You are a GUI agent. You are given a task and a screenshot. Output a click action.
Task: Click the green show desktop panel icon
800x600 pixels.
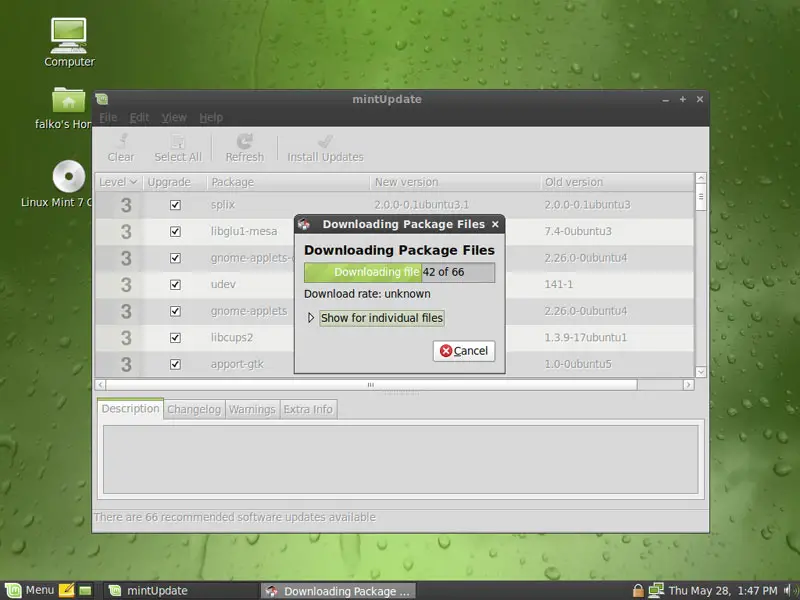pyautogui.click(x=85, y=590)
